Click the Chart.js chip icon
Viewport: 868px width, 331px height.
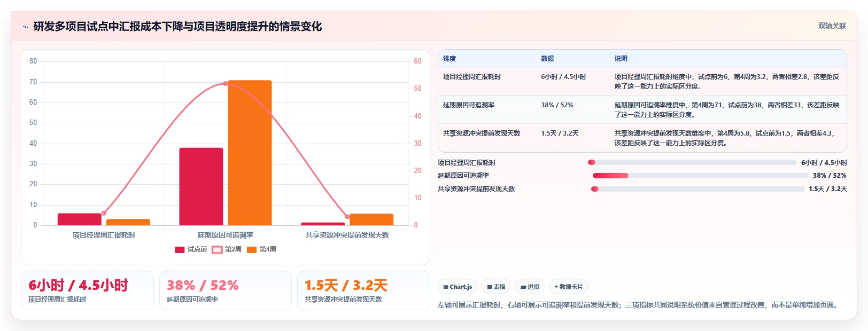(446, 287)
